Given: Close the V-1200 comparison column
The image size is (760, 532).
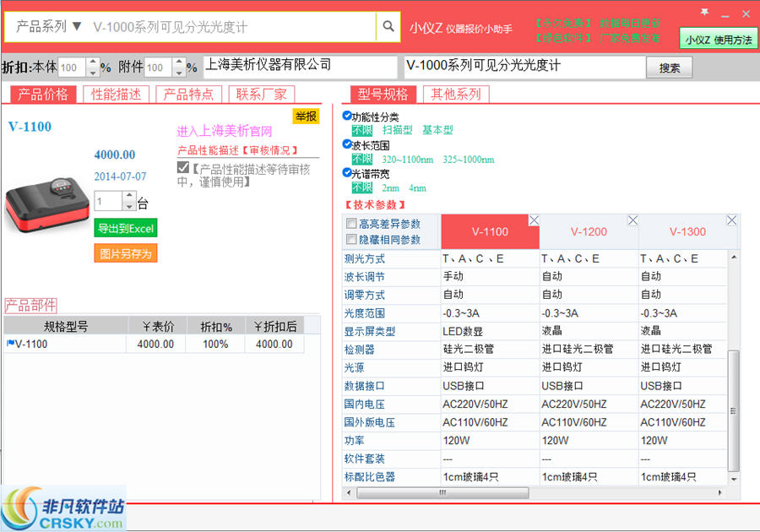Looking at the screenshot, I should (x=632, y=220).
